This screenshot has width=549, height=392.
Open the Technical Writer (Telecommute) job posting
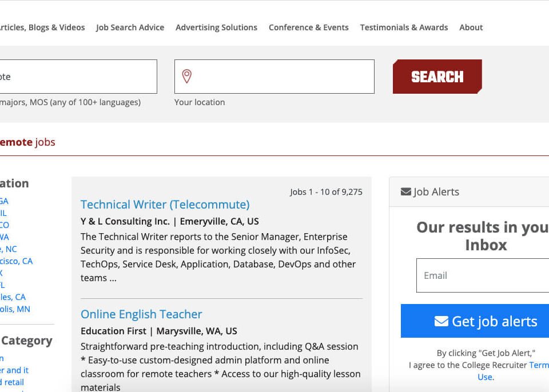click(x=165, y=204)
